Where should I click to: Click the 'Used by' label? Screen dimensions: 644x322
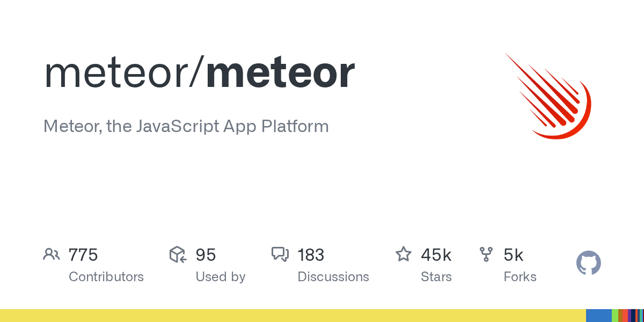click(x=221, y=277)
